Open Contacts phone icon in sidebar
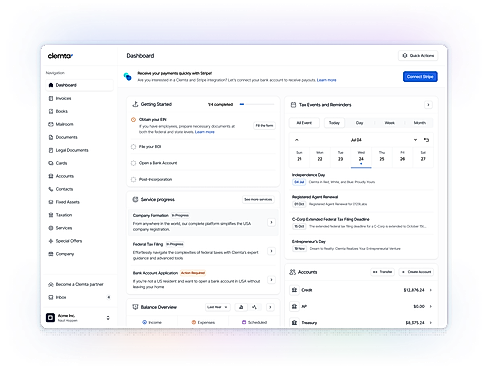488x368 pixels. [x=51, y=189]
